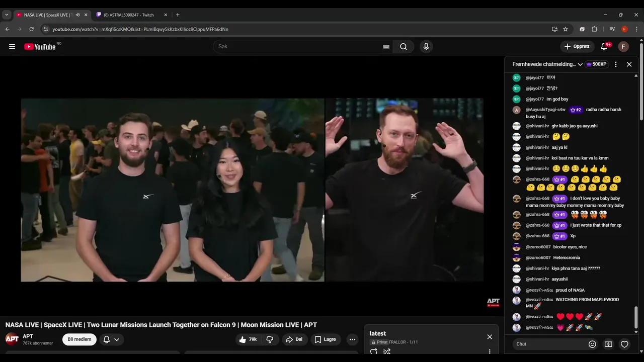Dislike the video
Screen dimensions: 644x362
tap(270, 339)
